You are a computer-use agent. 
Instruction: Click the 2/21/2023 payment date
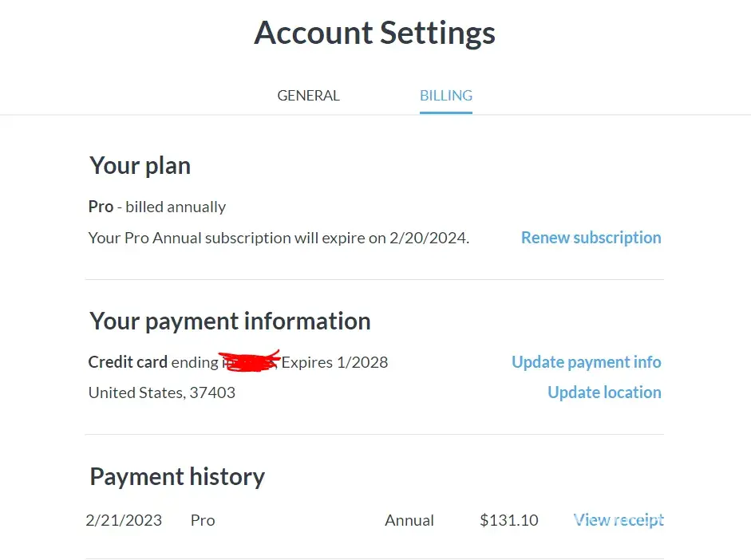(124, 520)
